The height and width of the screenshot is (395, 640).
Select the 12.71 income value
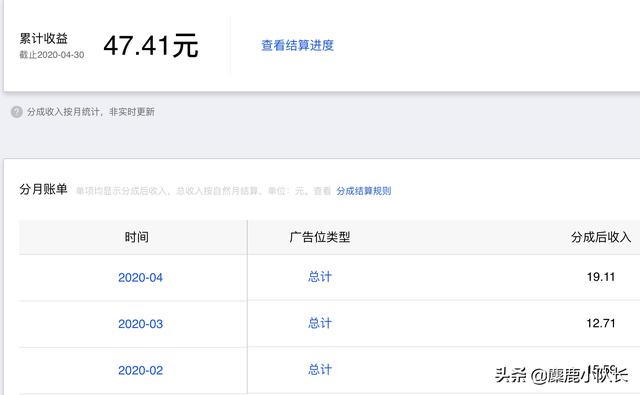click(601, 324)
